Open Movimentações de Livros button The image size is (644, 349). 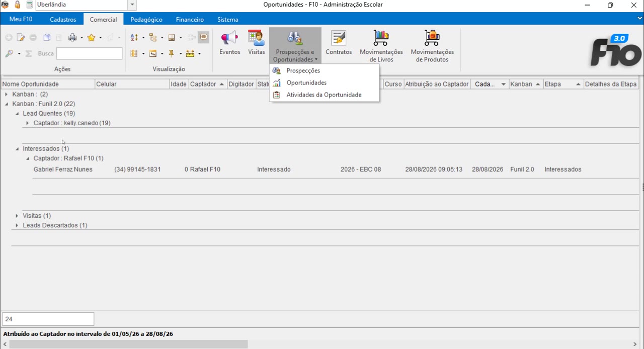click(381, 46)
